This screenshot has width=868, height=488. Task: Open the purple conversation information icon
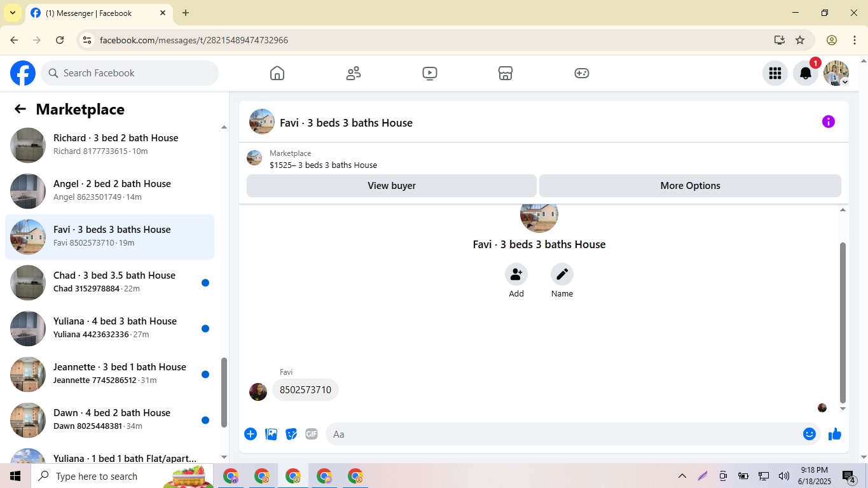pyautogui.click(x=828, y=122)
